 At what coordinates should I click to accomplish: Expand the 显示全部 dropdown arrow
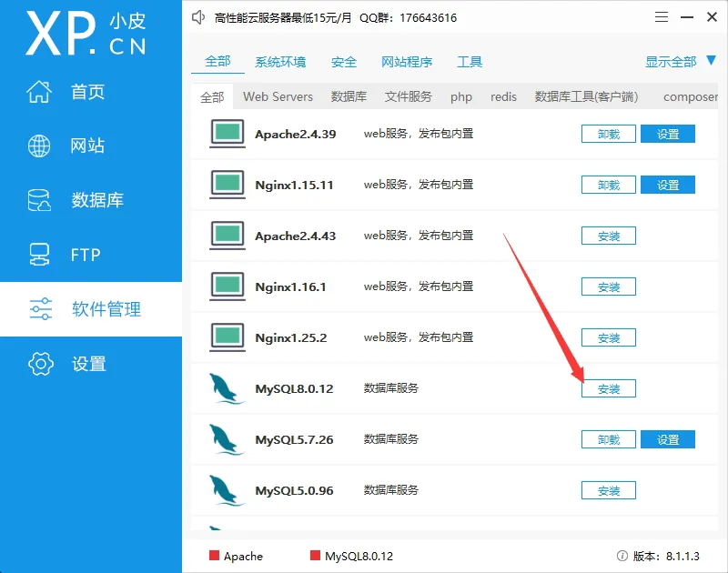click(712, 61)
